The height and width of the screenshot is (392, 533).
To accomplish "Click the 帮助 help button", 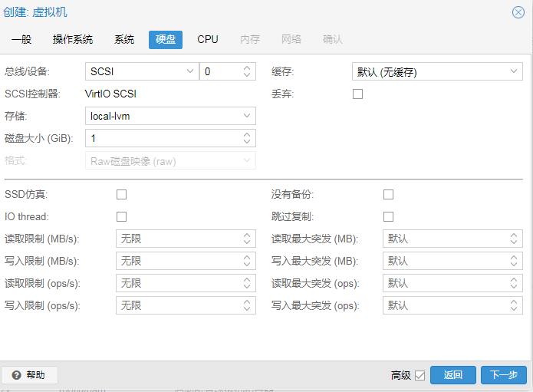I will [x=29, y=375].
